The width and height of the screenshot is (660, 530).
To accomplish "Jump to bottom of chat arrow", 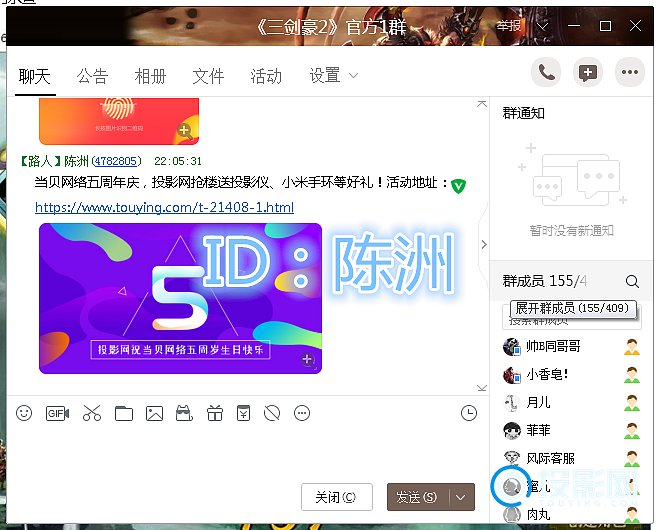I will point(482,388).
